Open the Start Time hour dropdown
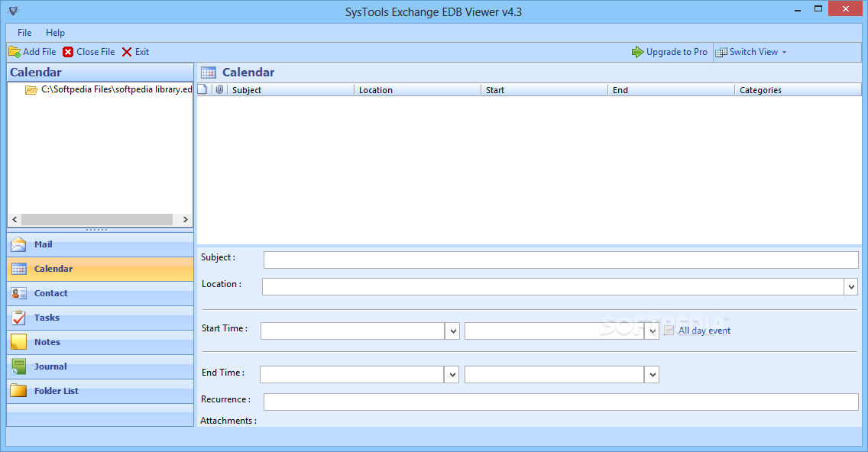Image resolution: width=868 pixels, height=452 pixels. click(x=652, y=331)
